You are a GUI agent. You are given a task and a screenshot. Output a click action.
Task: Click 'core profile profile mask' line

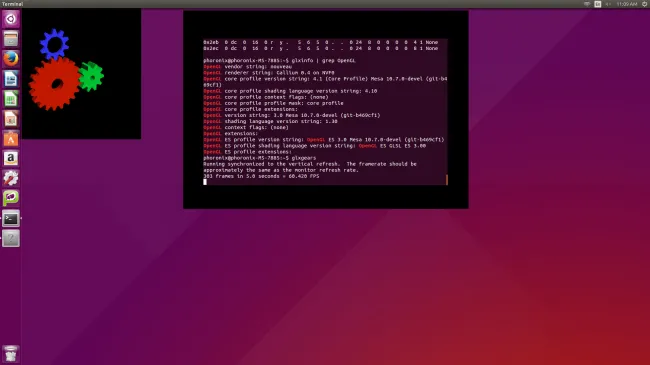point(273,103)
